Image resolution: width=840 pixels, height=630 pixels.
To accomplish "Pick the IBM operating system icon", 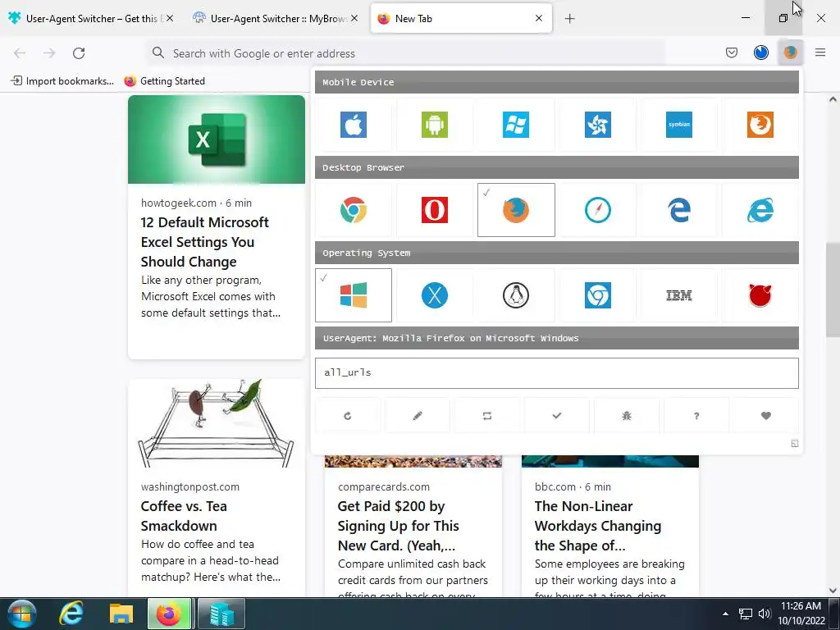I will click(678, 295).
